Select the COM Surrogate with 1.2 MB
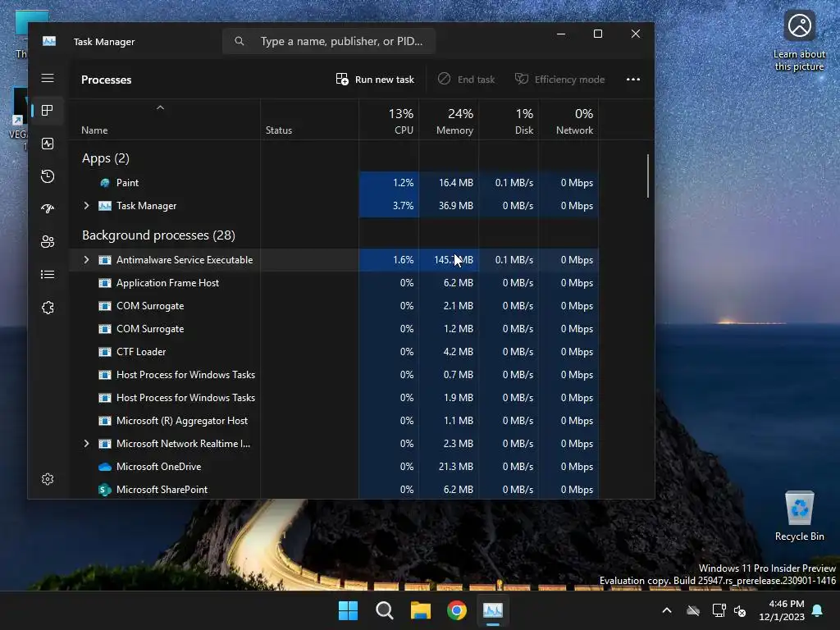 [334, 329]
